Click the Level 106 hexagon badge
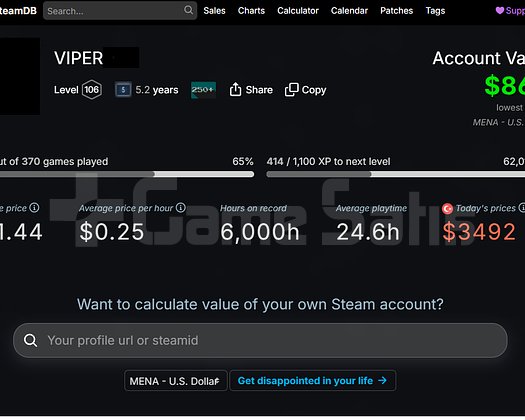525x420 pixels. coord(92,89)
